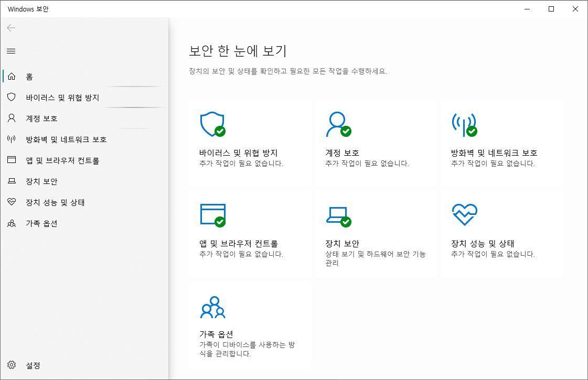Select 방화벽 및 네트워크 보호 in sidebar

67,140
